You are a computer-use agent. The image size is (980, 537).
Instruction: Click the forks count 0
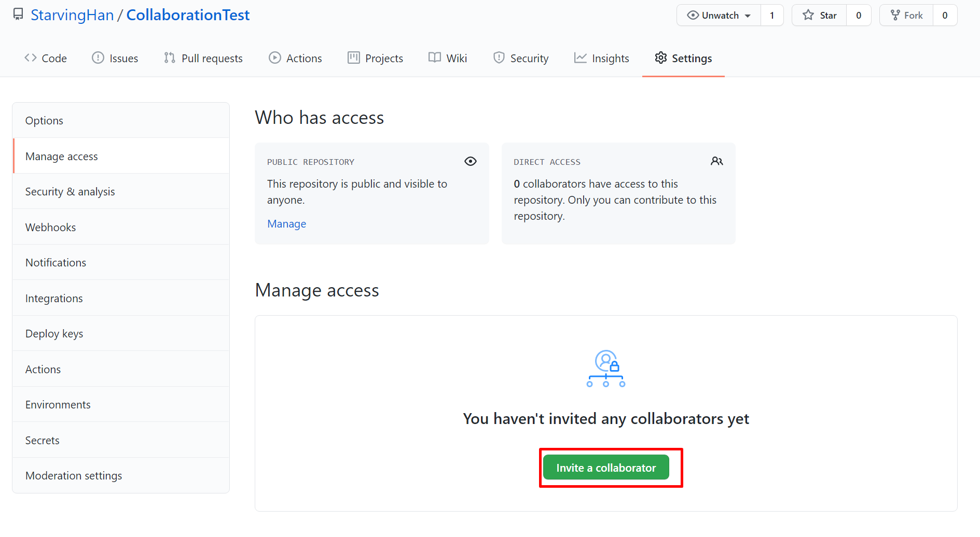point(945,15)
